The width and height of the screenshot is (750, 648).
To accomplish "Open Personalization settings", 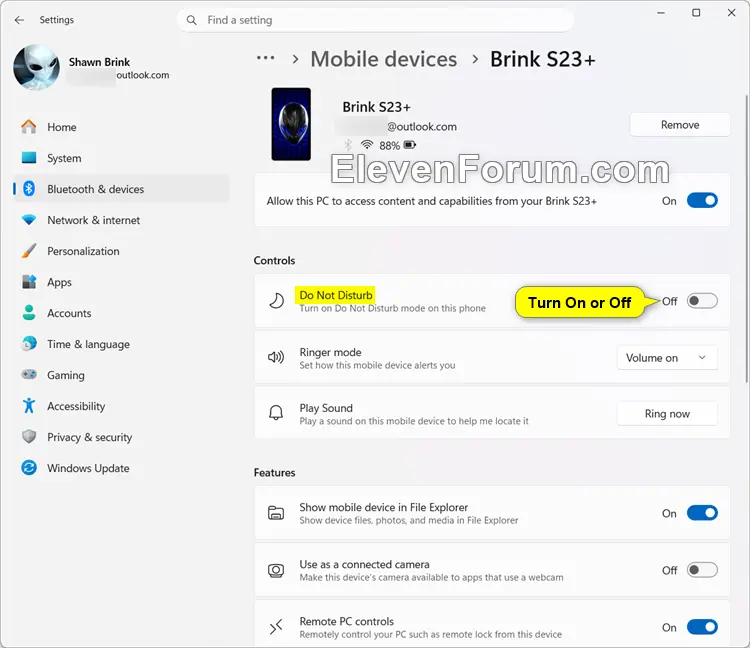I will tap(121, 251).
